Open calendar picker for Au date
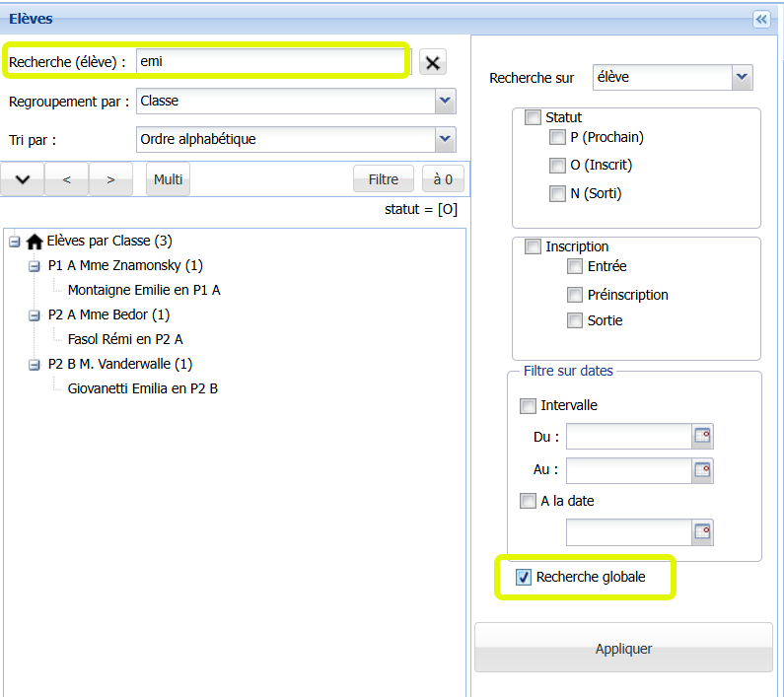 point(702,470)
